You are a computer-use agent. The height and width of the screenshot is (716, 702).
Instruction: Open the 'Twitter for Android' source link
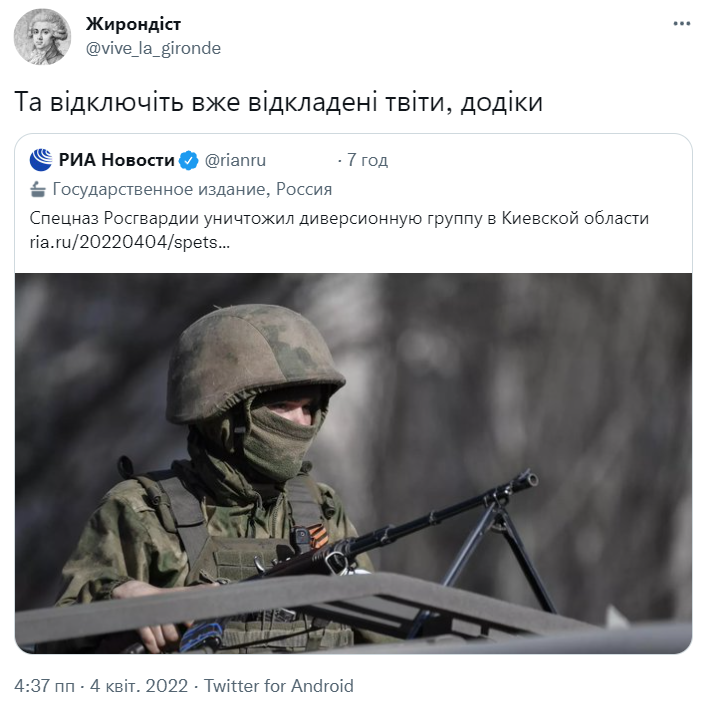point(279,686)
